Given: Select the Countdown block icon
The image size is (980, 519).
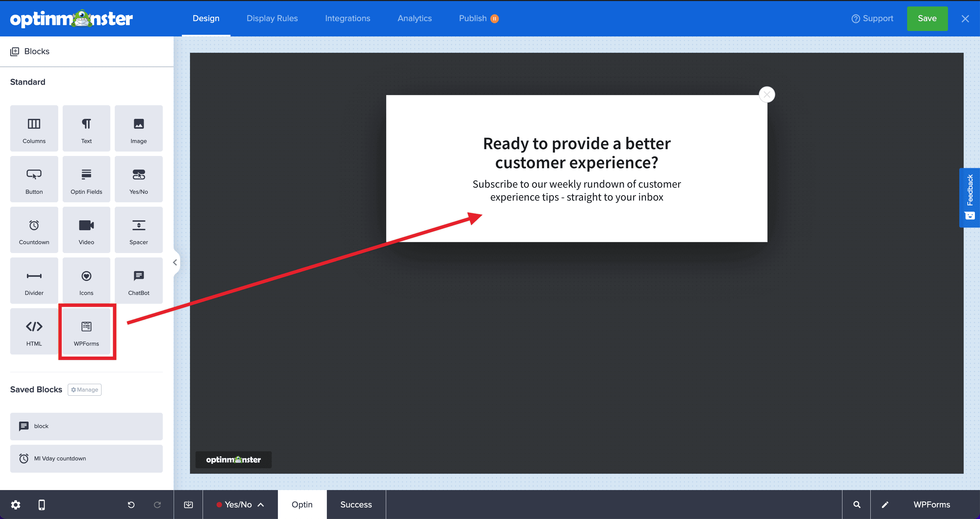Looking at the screenshot, I should point(34,225).
